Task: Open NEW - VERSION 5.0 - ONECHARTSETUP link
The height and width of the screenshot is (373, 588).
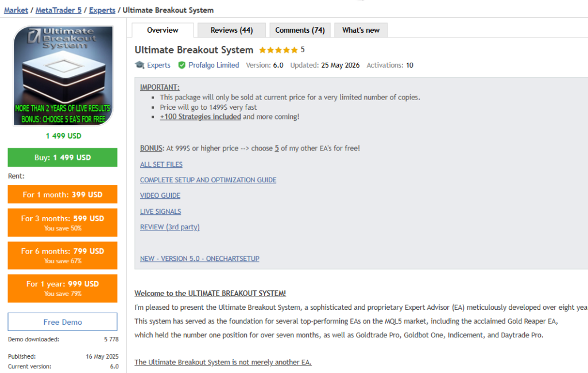Action: pos(199,259)
